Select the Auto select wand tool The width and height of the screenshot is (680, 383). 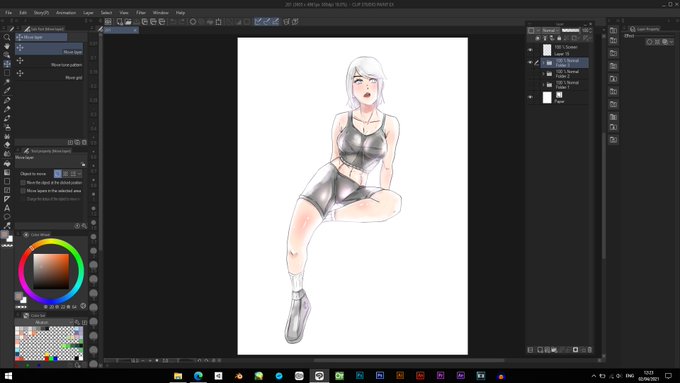coord(7,82)
